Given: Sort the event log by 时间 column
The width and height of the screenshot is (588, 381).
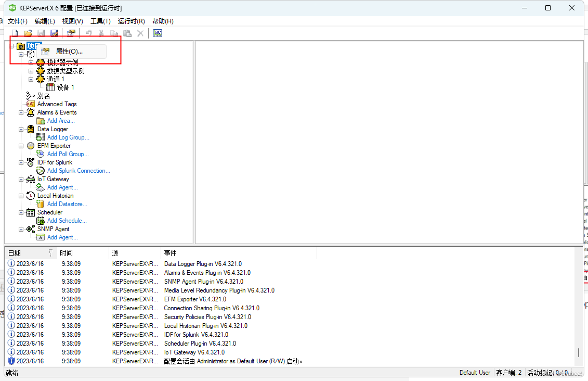Looking at the screenshot, I should click(x=83, y=253).
